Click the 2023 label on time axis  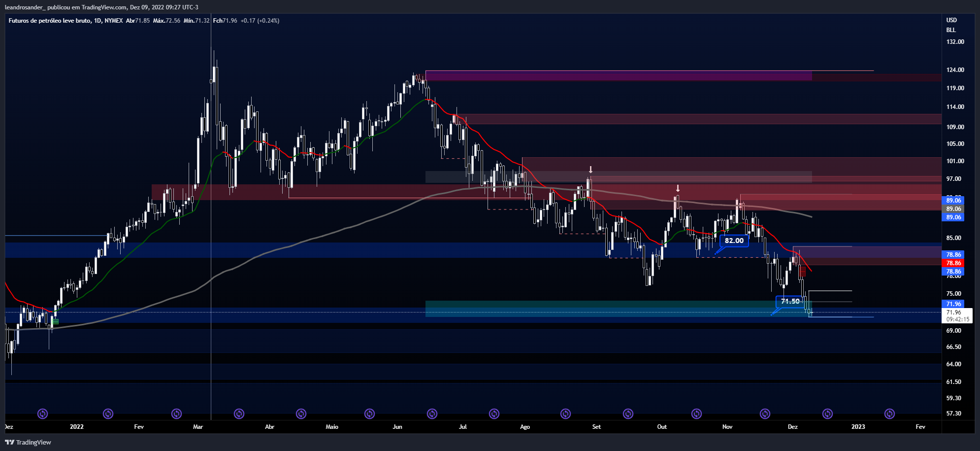click(858, 427)
